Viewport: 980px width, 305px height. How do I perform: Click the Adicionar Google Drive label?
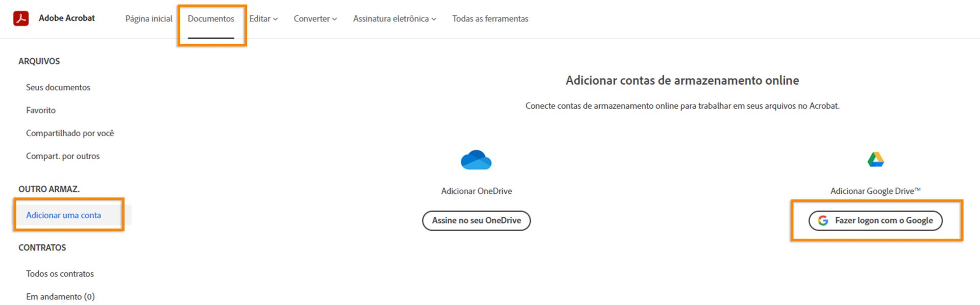coord(875,191)
